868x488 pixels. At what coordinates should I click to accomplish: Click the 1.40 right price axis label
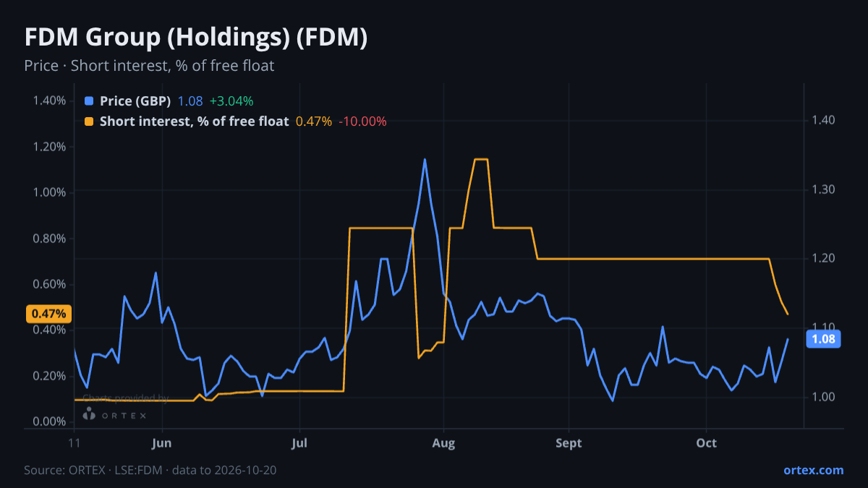pyautogui.click(x=823, y=120)
